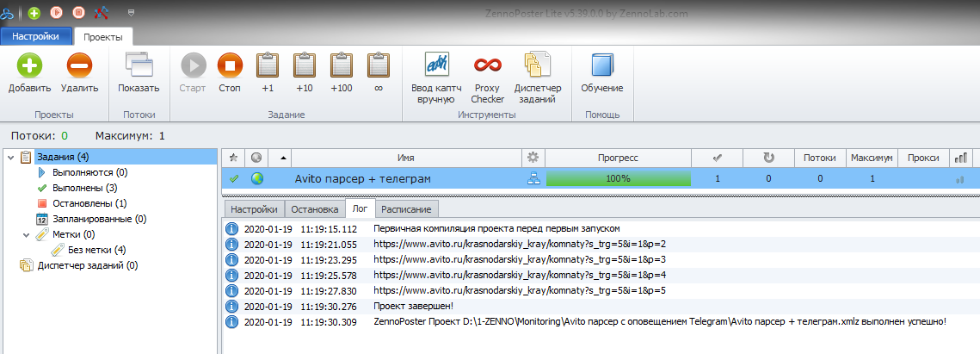The height and width of the screenshot is (354, 980).
Task: Select Остановлены (1) in the tree
Action: tap(89, 203)
